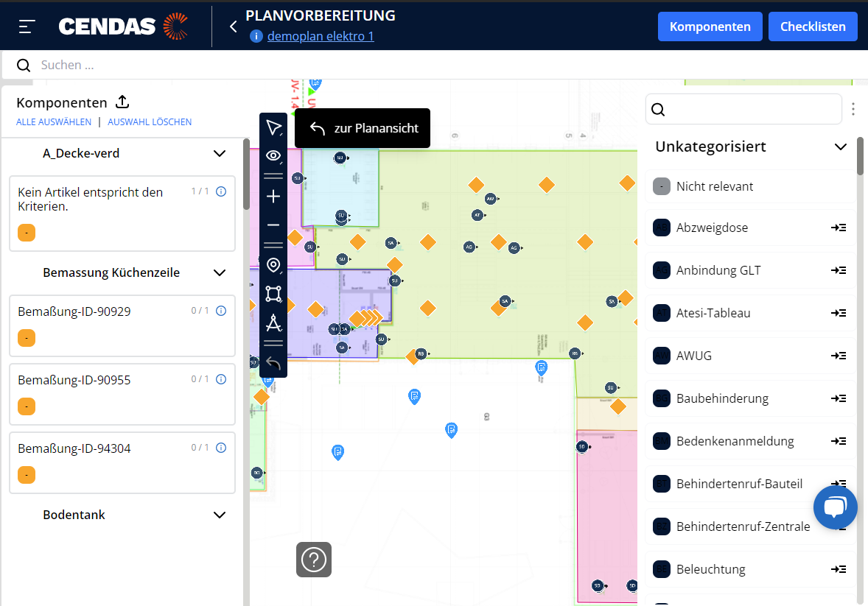
Task: Click orange tag under Bemaßung-ID-90955
Action: coord(27,406)
